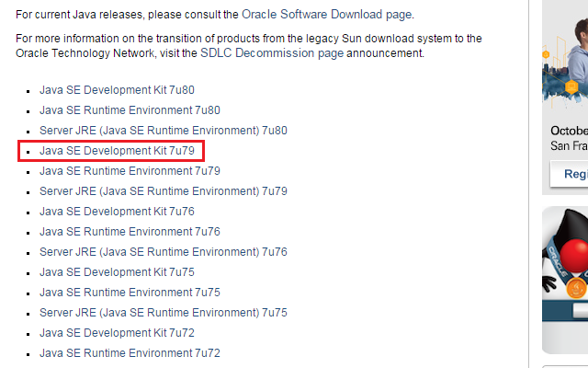Open Server JRE 7u75 download link
The height and width of the screenshot is (368, 588).
pos(164,313)
